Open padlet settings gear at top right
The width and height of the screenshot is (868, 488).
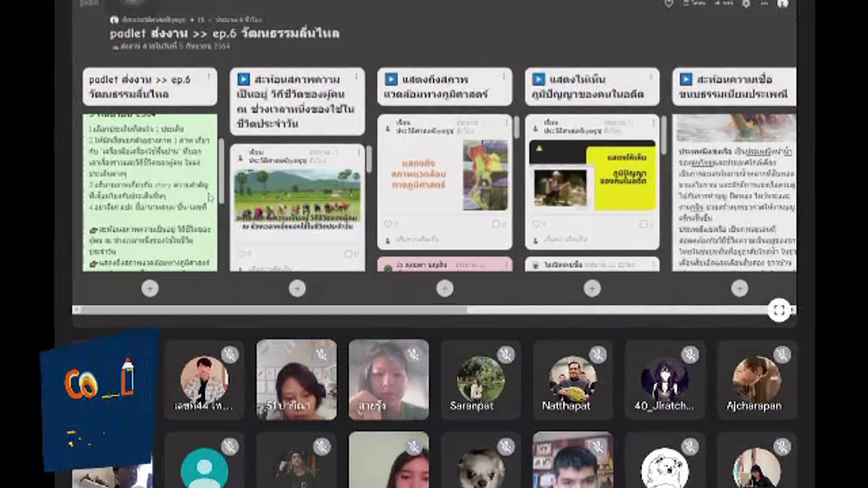pyautogui.click(x=746, y=3)
